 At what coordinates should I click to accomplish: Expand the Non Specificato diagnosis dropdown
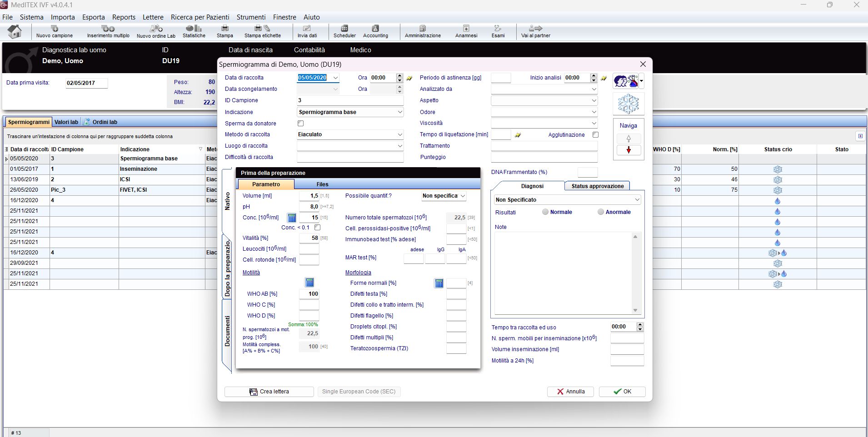point(637,200)
